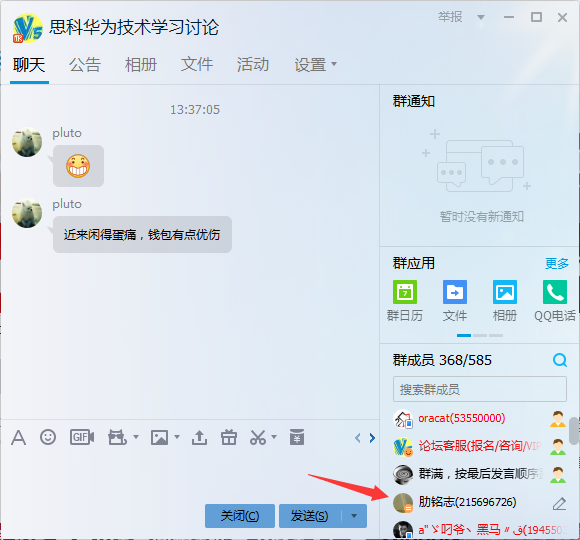
Task: Click the 群通知 heading
Action: click(x=414, y=101)
